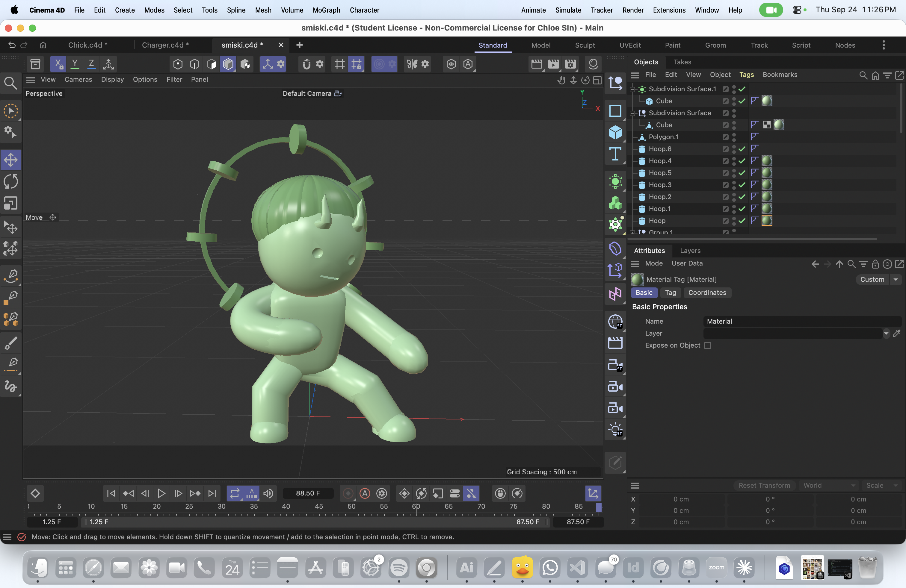Image resolution: width=906 pixels, height=588 pixels.
Task: Open the Custom attribute mode dropdown
Action: click(878, 280)
